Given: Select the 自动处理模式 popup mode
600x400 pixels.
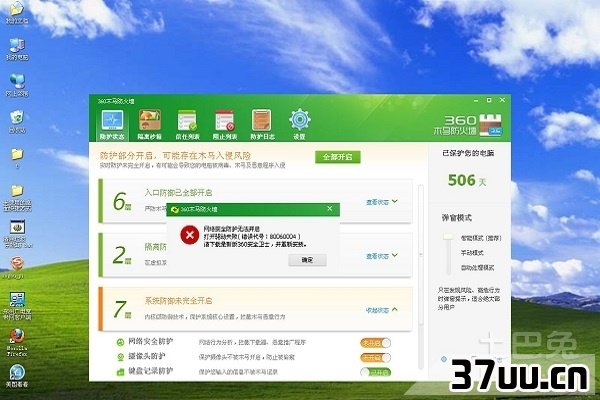Looking at the screenshot, I should click(477, 268).
